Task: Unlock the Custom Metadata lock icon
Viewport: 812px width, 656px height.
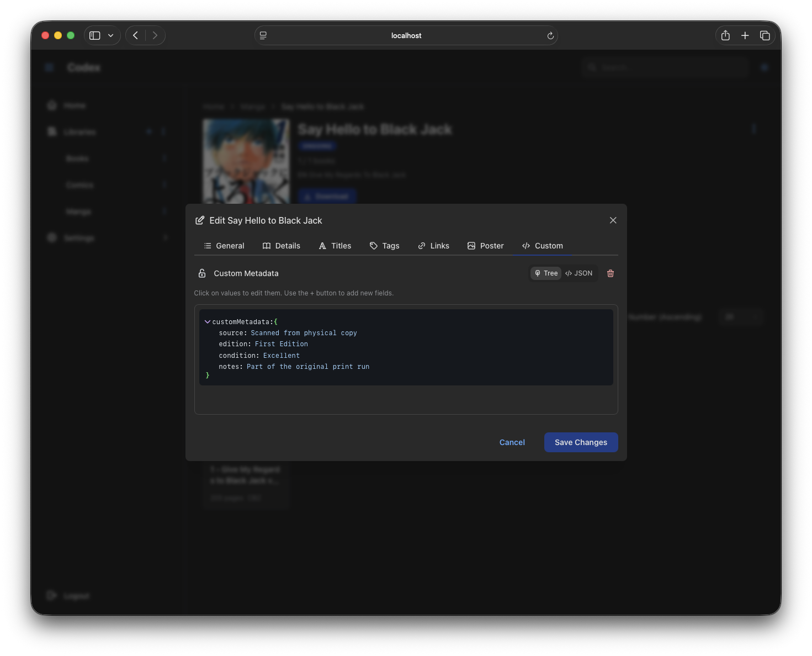Action: (201, 273)
